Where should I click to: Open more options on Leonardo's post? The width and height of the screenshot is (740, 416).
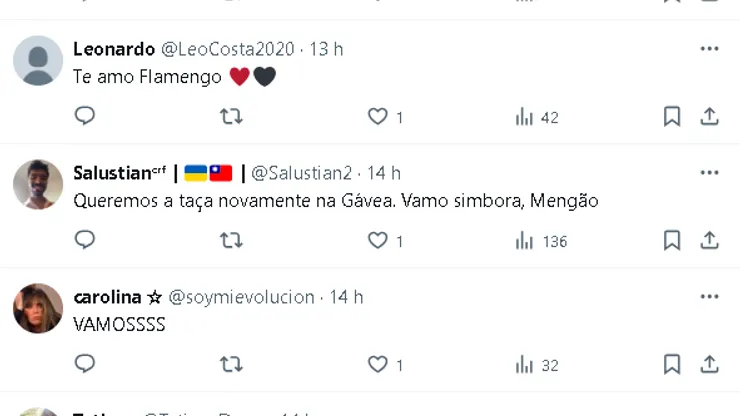(709, 49)
